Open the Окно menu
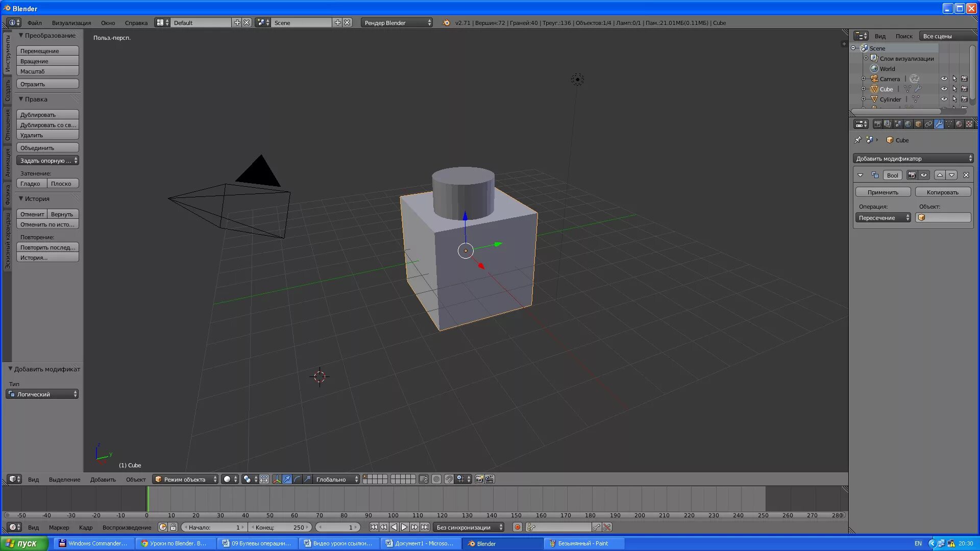 (x=108, y=22)
